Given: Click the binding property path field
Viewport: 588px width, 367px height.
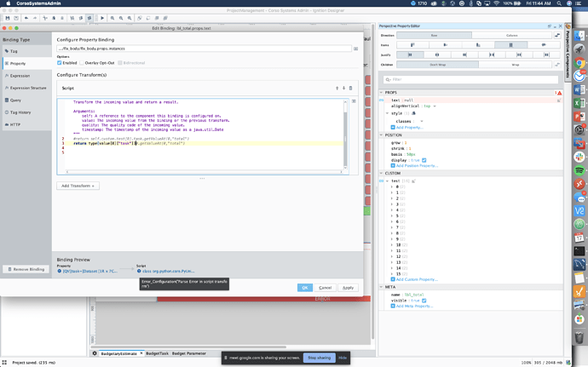Looking at the screenshot, I should click(x=204, y=49).
